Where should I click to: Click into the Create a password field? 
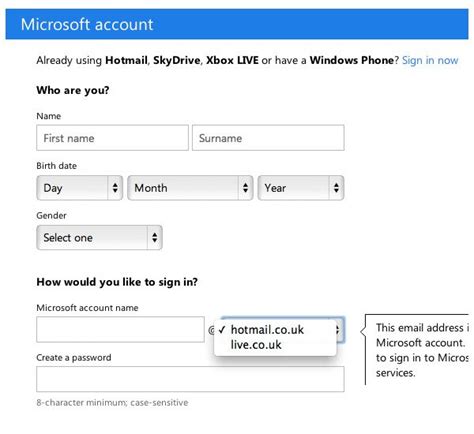[190, 379]
